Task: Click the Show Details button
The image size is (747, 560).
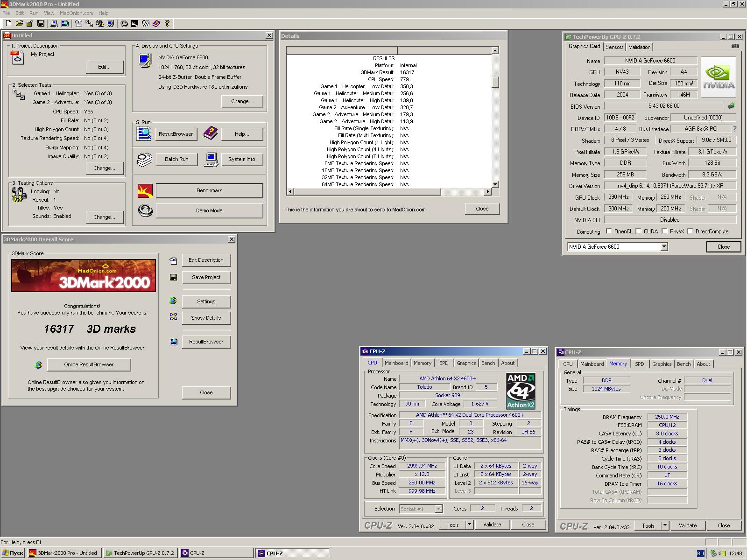Action: tap(206, 318)
